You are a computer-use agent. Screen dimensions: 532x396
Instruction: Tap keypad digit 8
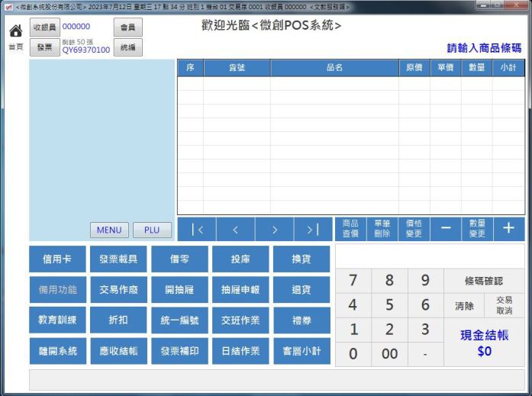(389, 281)
